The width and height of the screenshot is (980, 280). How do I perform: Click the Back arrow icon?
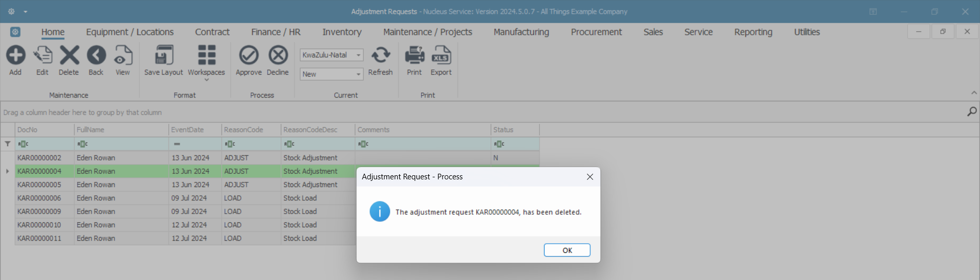pos(96,55)
